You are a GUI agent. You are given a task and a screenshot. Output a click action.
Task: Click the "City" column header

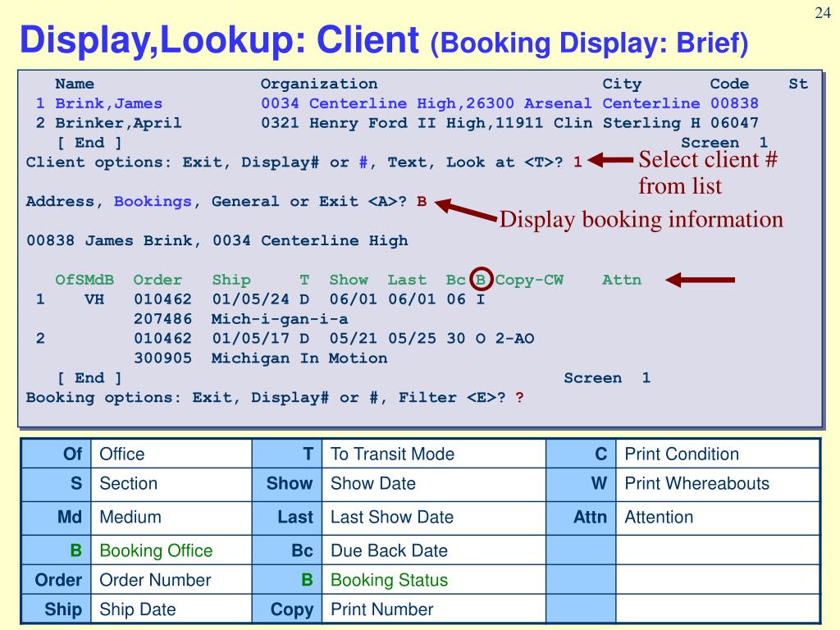(622, 84)
